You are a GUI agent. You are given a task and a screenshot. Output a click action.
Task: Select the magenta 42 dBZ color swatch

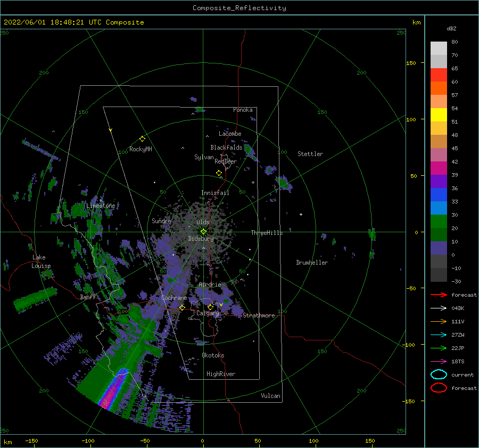(439, 168)
